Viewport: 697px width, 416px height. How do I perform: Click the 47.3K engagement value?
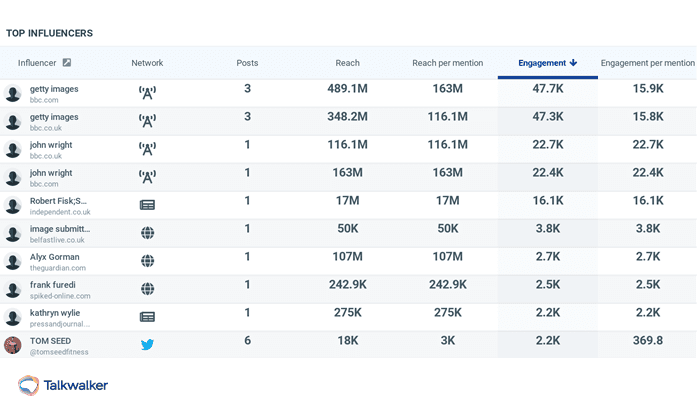(548, 116)
